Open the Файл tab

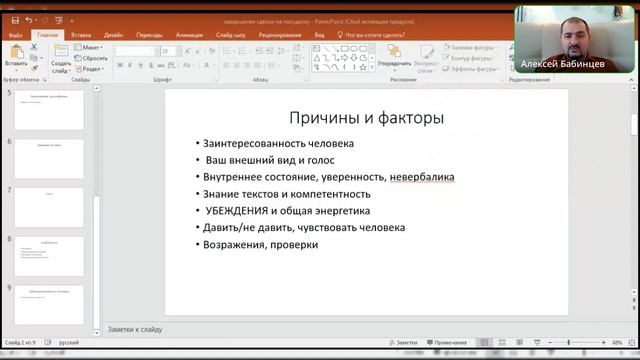16,35
